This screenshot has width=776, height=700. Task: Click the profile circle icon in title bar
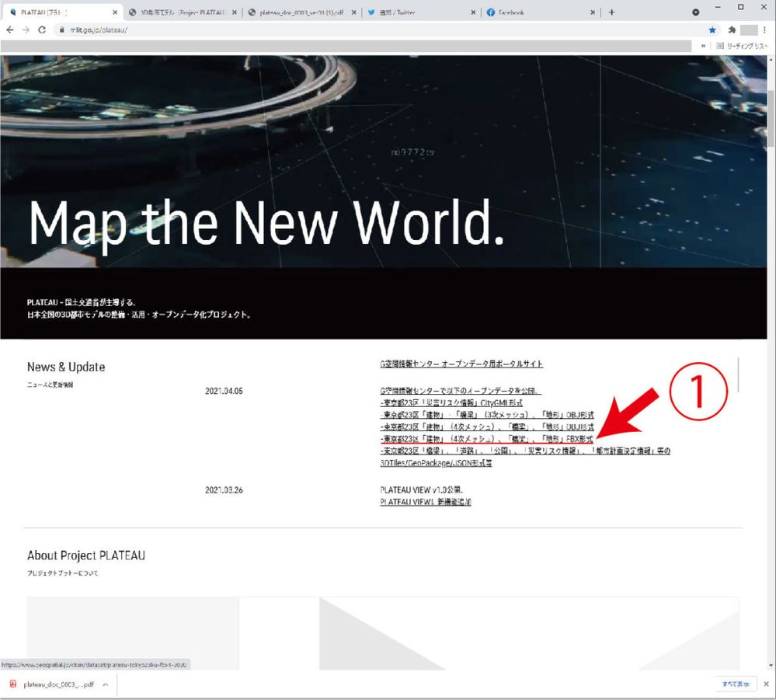696,12
